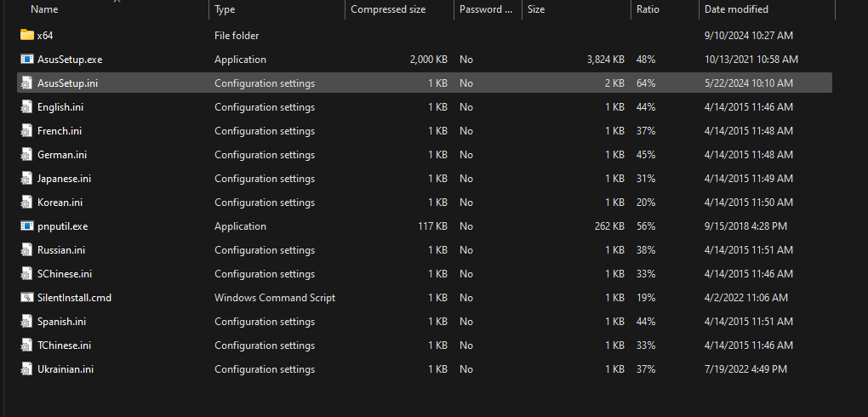Select the German.ini file name
Image resolution: width=868 pixels, height=417 pixels.
(62, 155)
